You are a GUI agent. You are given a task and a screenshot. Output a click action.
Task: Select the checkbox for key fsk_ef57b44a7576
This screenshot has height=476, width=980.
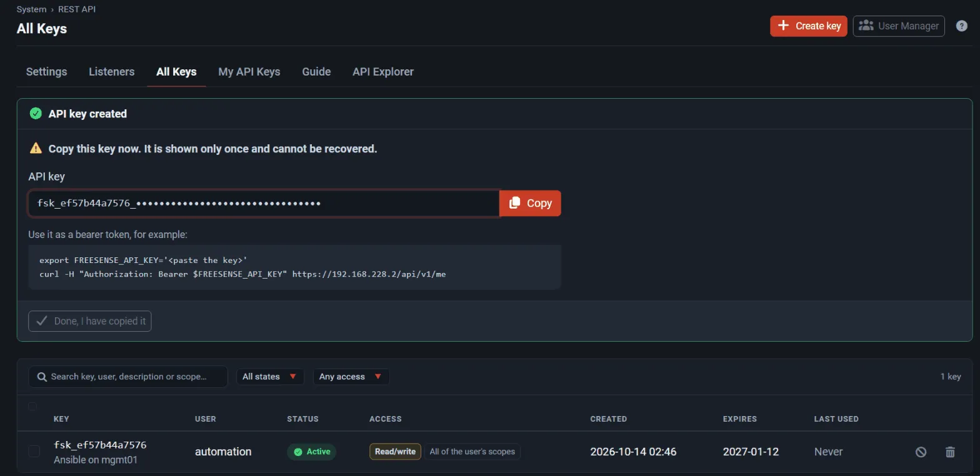click(34, 451)
